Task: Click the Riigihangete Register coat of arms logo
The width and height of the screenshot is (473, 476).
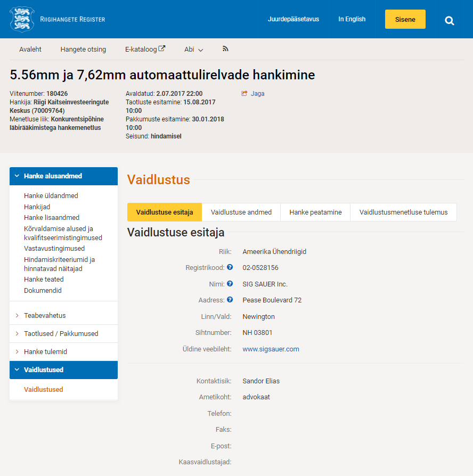Action: (x=22, y=19)
